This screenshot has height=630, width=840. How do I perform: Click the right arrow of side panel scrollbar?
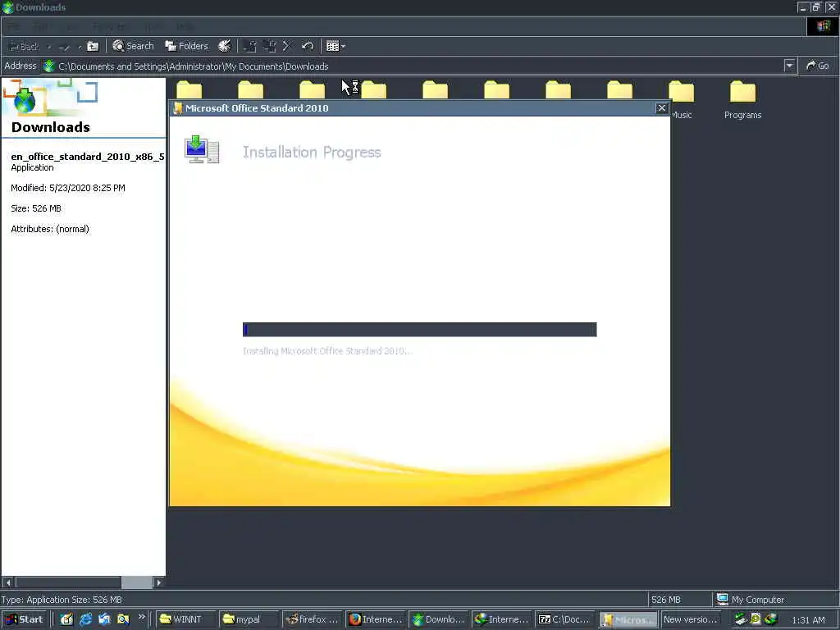(x=158, y=582)
